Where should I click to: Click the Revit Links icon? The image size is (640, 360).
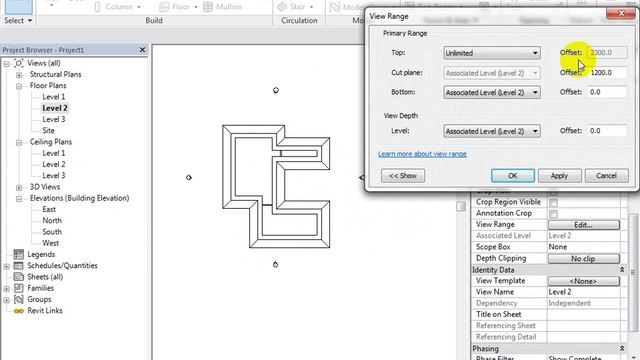[18, 311]
